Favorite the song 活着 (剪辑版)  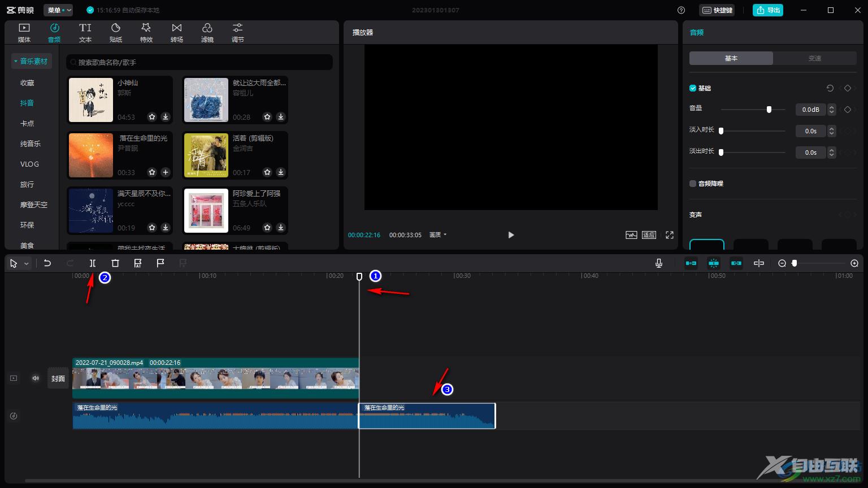267,172
